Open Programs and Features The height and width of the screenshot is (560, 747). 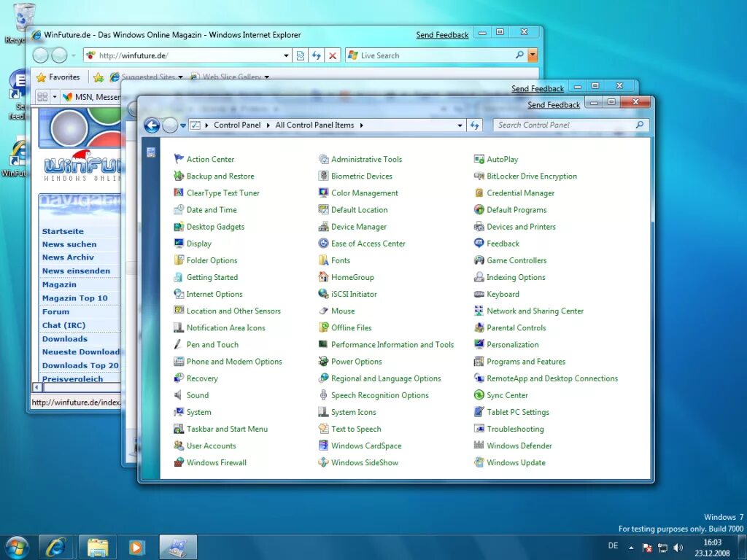coord(526,362)
